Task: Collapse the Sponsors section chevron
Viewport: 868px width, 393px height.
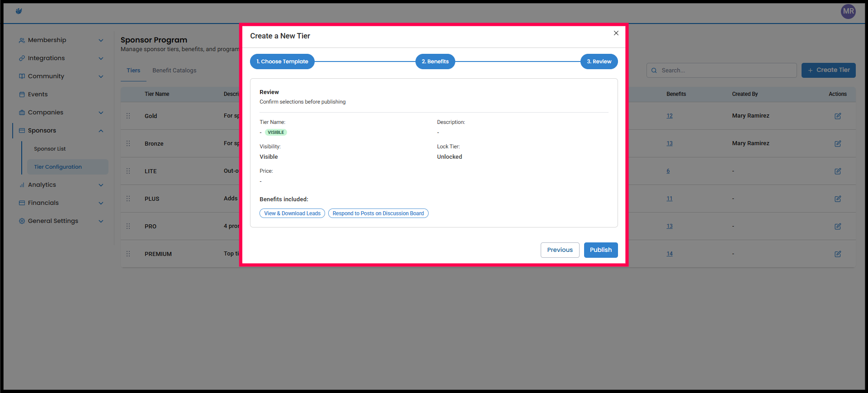Action: click(101, 131)
